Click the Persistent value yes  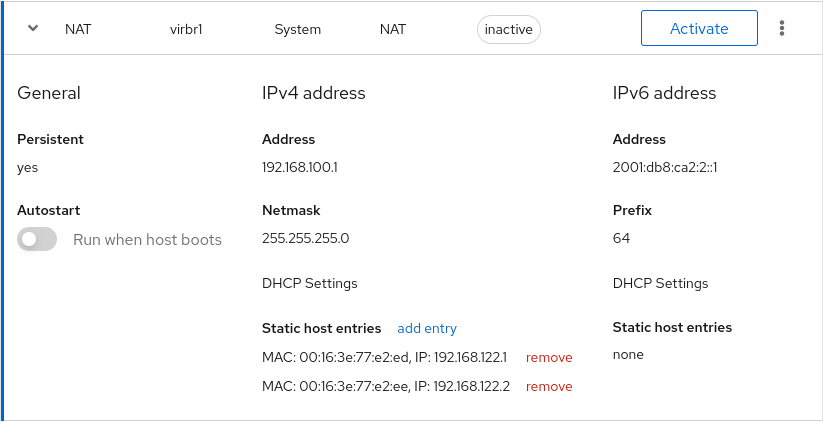click(28, 167)
